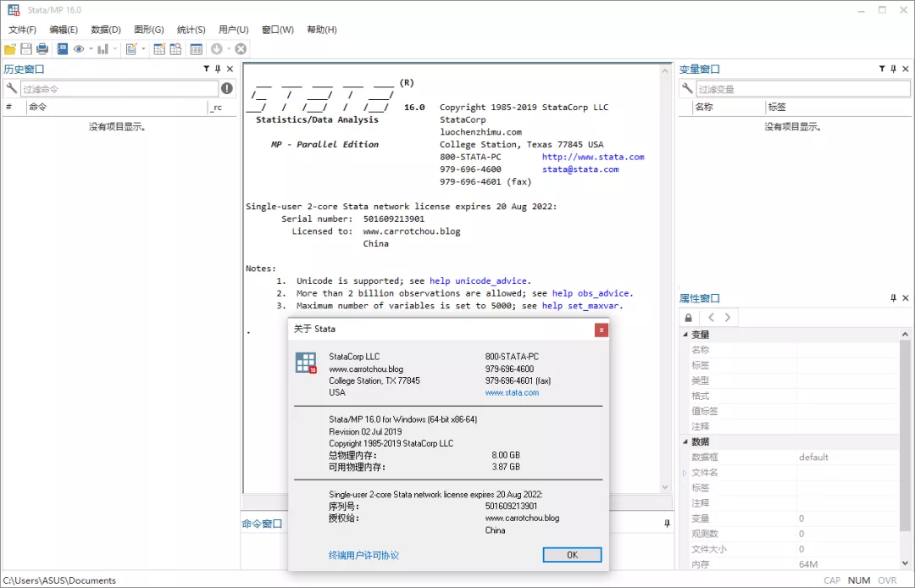Open the Data Browser magnifier icon

click(175, 50)
